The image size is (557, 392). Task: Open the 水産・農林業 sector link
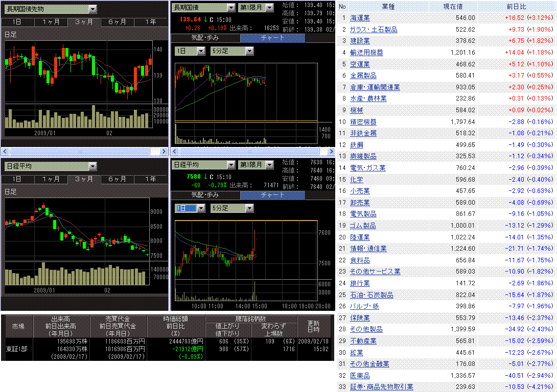(x=368, y=99)
